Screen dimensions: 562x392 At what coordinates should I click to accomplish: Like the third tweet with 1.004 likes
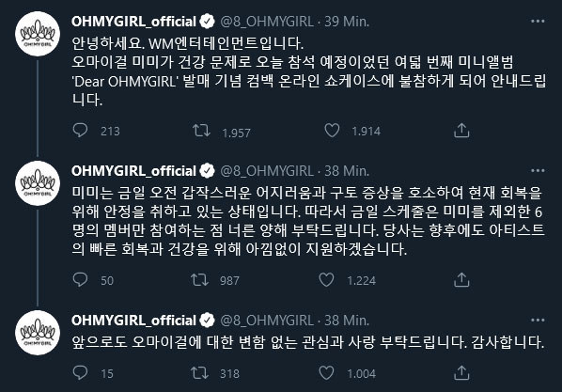pos(326,373)
